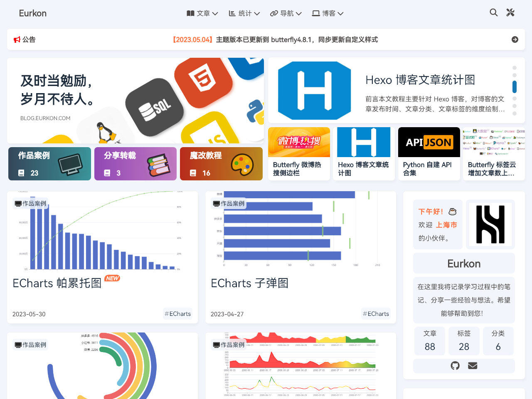The width and height of the screenshot is (532, 399).
Task: Click the NEW badge on 帕累托图
Action: coord(112,278)
